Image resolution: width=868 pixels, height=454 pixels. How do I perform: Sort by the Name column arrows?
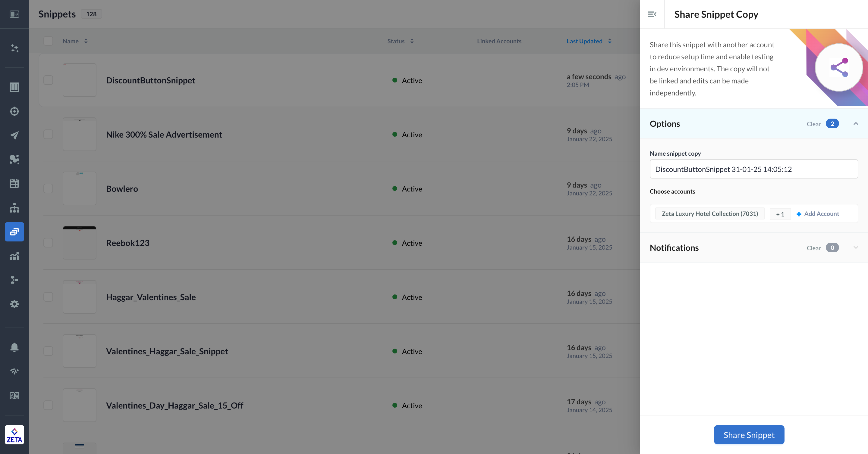click(x=86, y=41)
